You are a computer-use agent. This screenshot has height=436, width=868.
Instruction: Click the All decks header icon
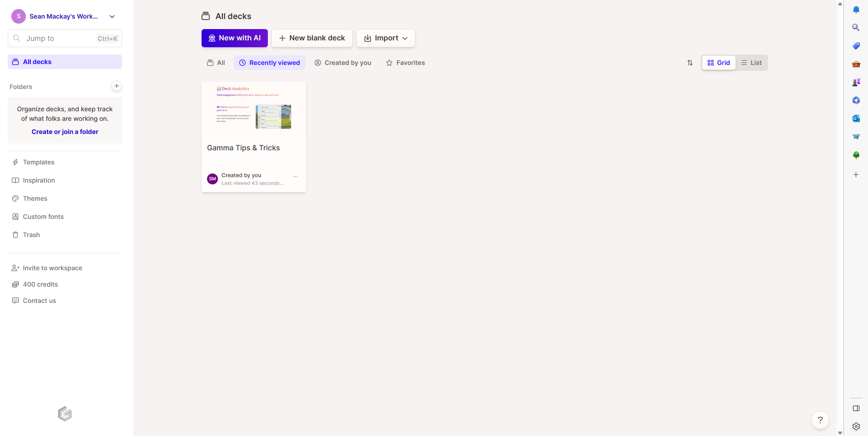(x=206, y=16)
